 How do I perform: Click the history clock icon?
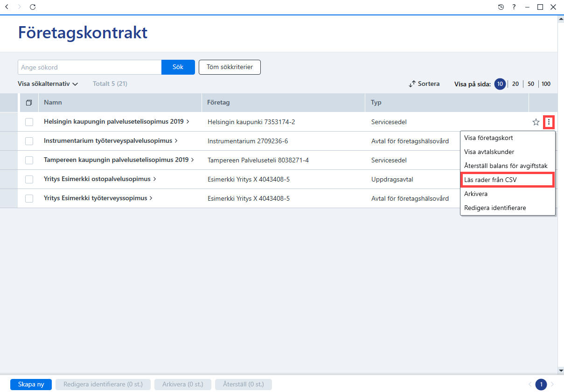pos(501,7)
